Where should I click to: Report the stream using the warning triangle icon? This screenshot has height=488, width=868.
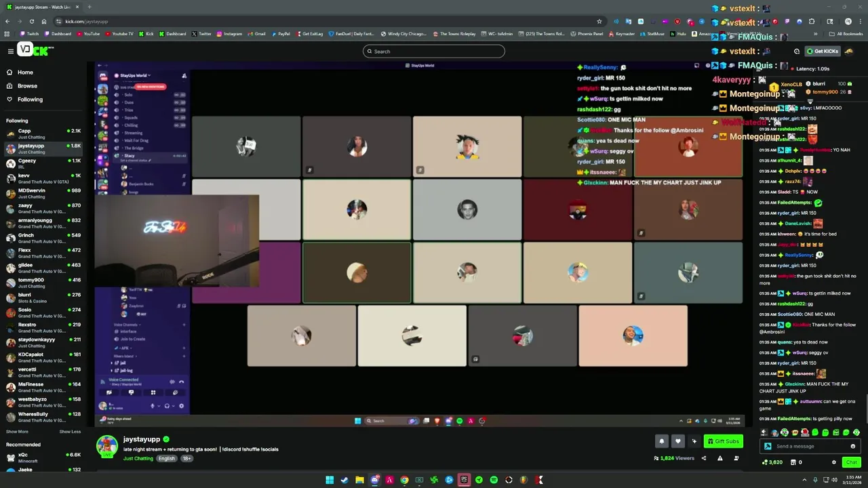pyautogui.click(x=719, y=458)
